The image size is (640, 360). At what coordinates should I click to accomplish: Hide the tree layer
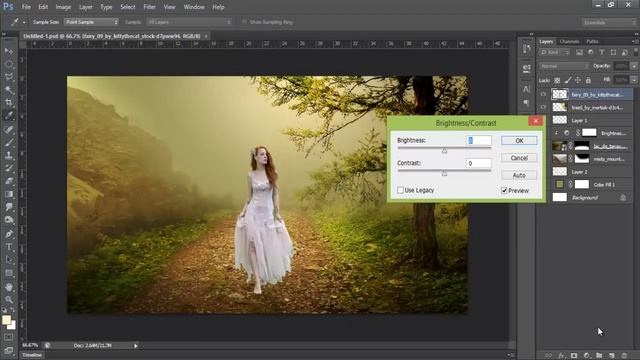[x=543, y=107]
